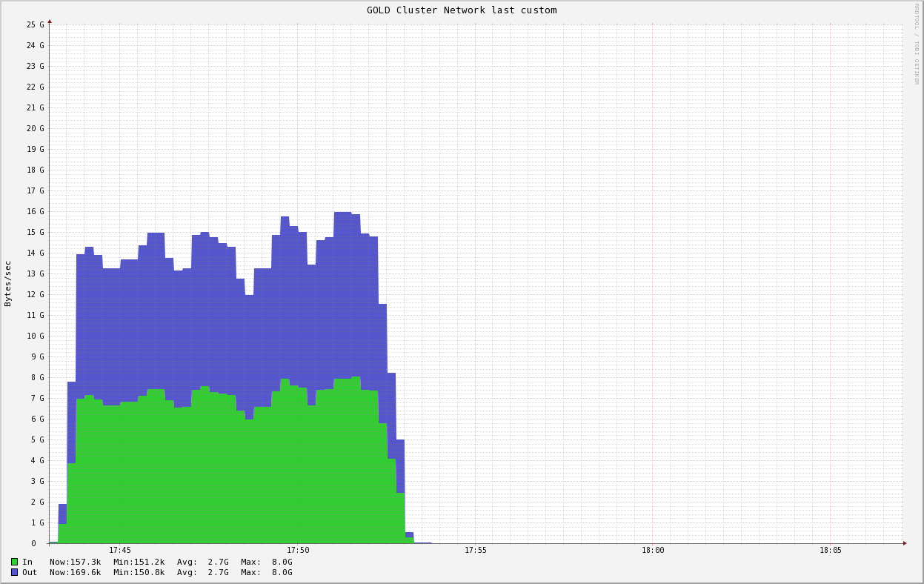The height and width of the screenshot is (584, 924).
Task: Click the red arrow ending the X axis
Action: (x=905, y=543)
